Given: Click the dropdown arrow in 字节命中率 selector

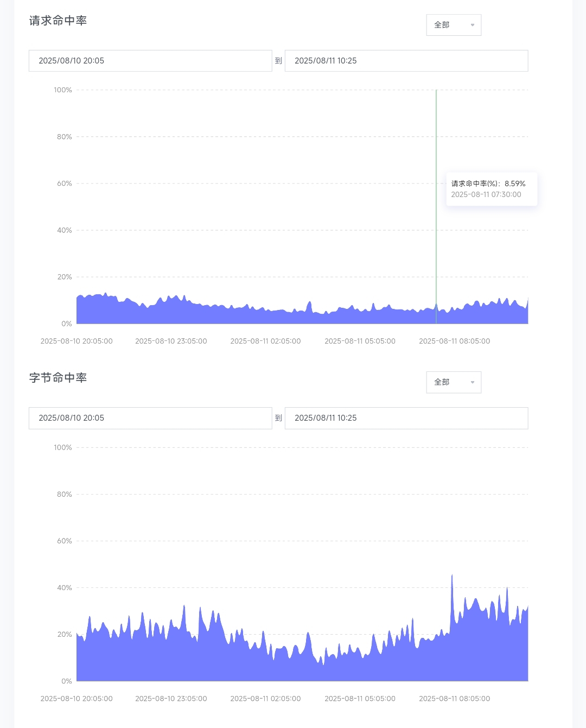Looking at the screenshot, I should (x=472, y=382).
